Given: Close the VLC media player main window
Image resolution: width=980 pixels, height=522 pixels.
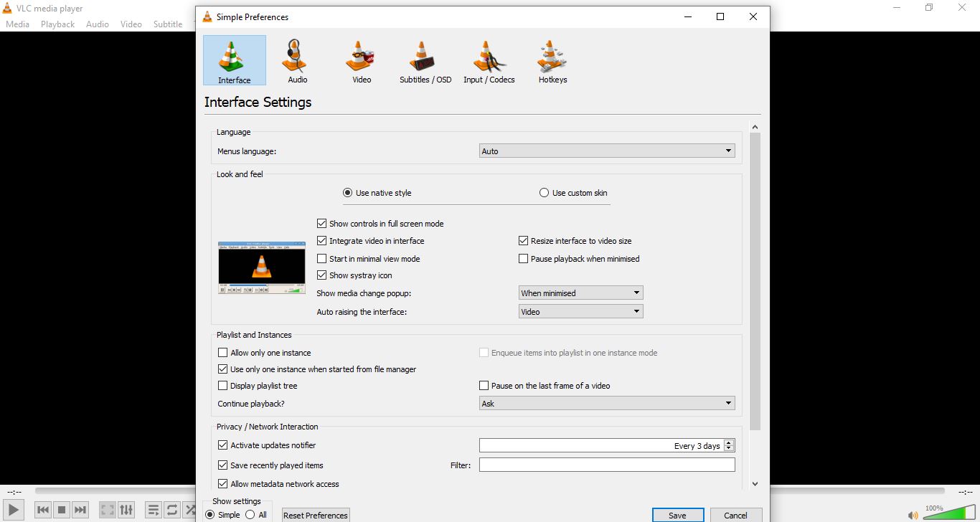Looking at the screenshot, I should (963, 7).
